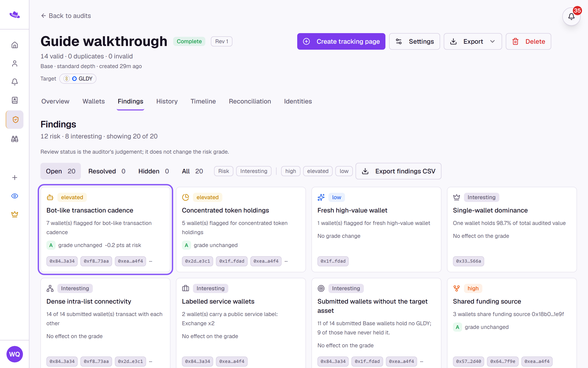Switch to the Wallets tab
Image resolution: width=588 pixels, height=368 pixels.
[x=93, y=101]
